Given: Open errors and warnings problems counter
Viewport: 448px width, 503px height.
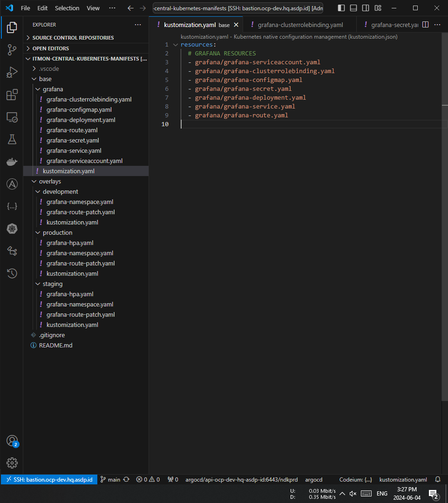Looking at the screenshot, I should [148, 480].
